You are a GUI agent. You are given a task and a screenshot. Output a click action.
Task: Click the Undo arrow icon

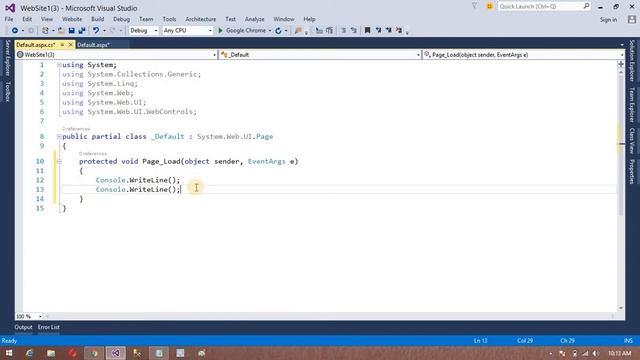[96, 31]
